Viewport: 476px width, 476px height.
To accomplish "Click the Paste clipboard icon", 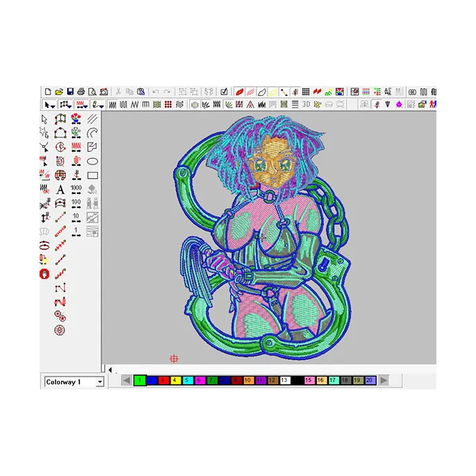I will [141, 92].
